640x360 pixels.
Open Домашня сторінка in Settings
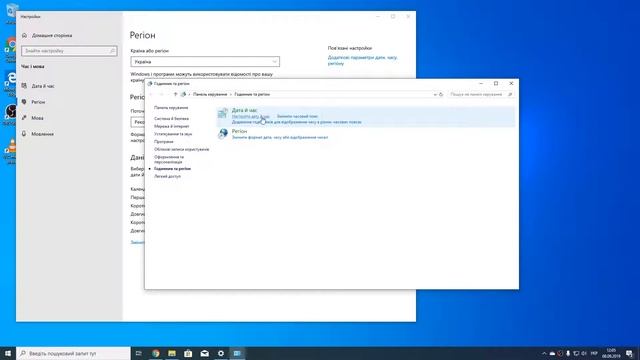point(52,36)
